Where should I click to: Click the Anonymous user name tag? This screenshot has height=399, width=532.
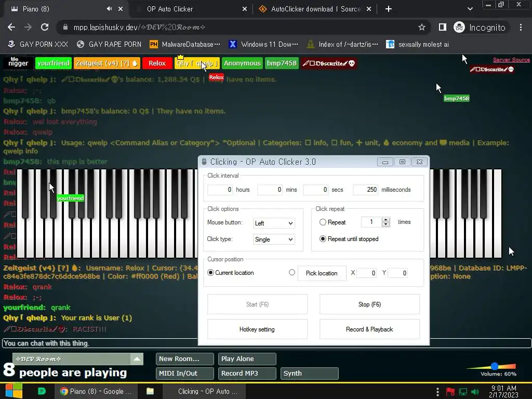(x=242, y=63)
